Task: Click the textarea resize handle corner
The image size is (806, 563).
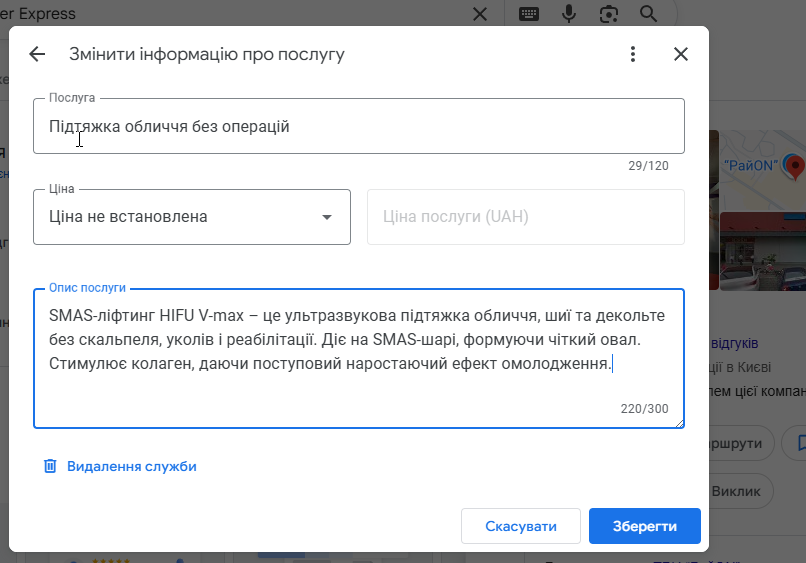Action: 680,423
